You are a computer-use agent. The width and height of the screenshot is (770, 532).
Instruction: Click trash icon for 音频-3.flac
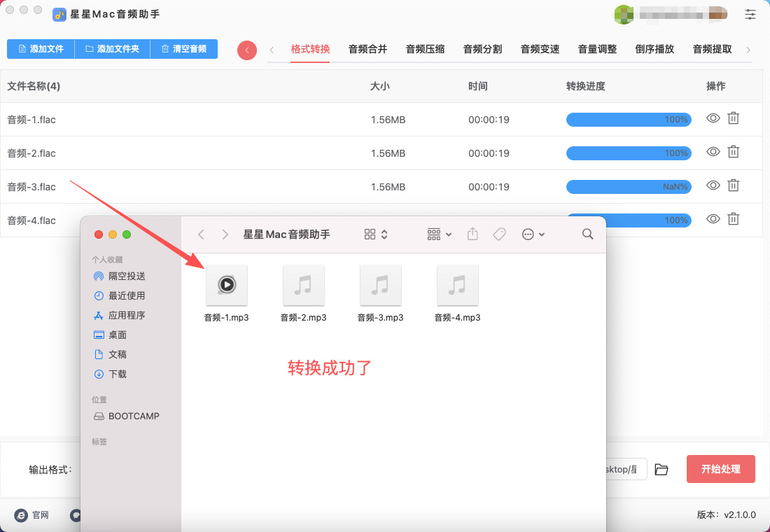[733, 185]
